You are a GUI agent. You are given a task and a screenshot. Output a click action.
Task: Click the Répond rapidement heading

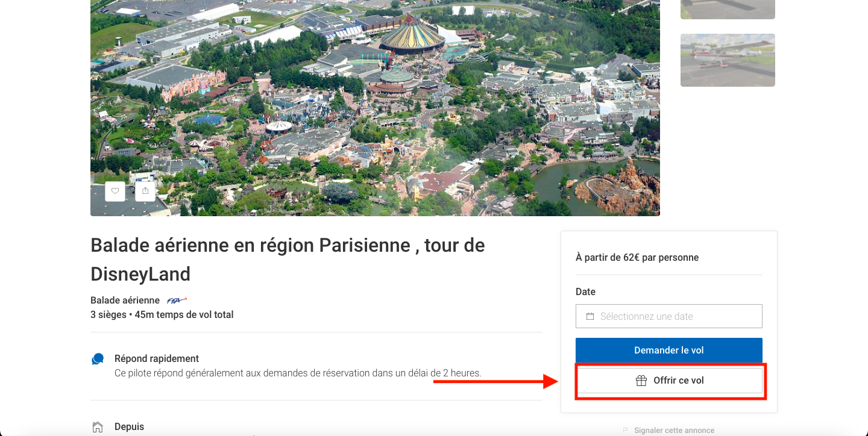(157, 359)
